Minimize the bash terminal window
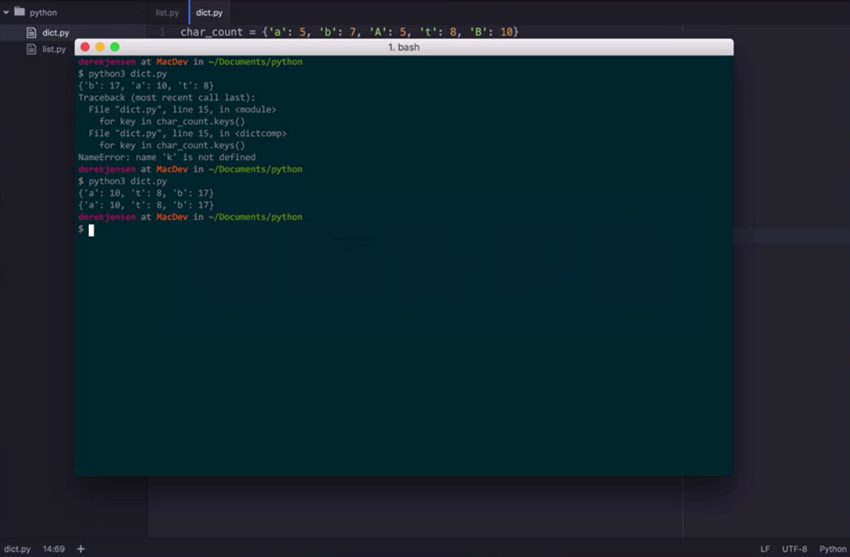Image resolution: width=850 pixels, height=557 pixels. click(x=100, y=47)
